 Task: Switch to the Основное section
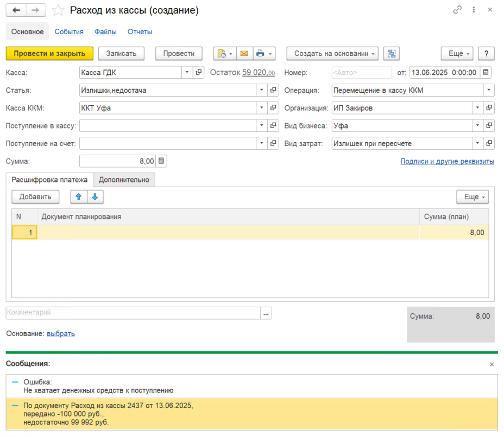tap(27, 31)
